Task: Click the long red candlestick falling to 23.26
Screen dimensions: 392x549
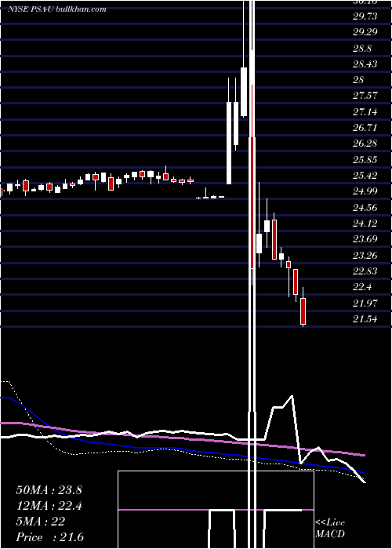Action: tap(252, 203)
